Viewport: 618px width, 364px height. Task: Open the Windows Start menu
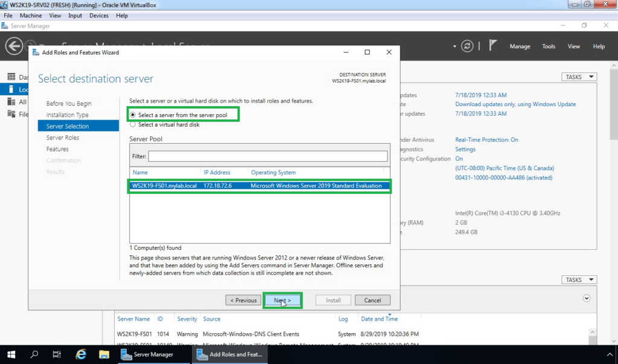11,354
